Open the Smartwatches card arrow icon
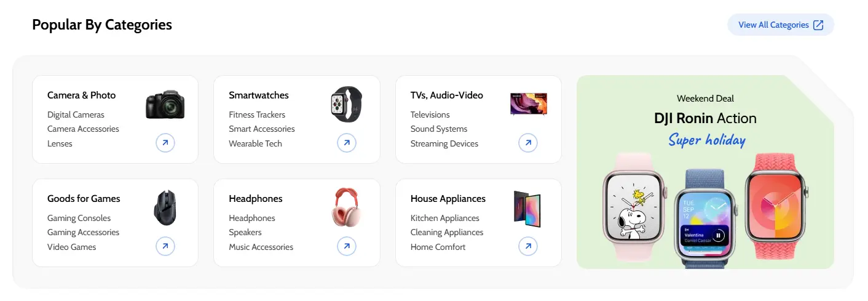868x301 pixels. (347, 143)
